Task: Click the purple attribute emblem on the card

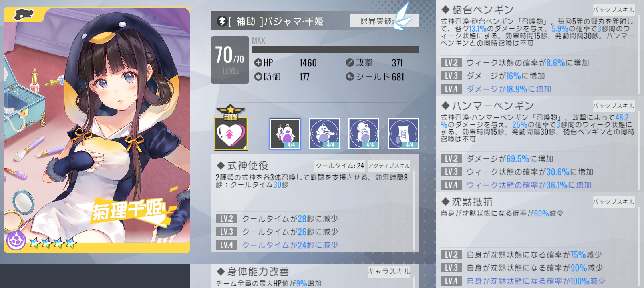Action: click(16, 241)
